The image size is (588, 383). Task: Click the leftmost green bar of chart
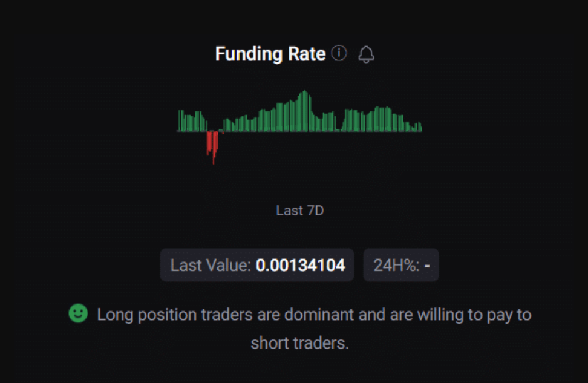point(179,121)
